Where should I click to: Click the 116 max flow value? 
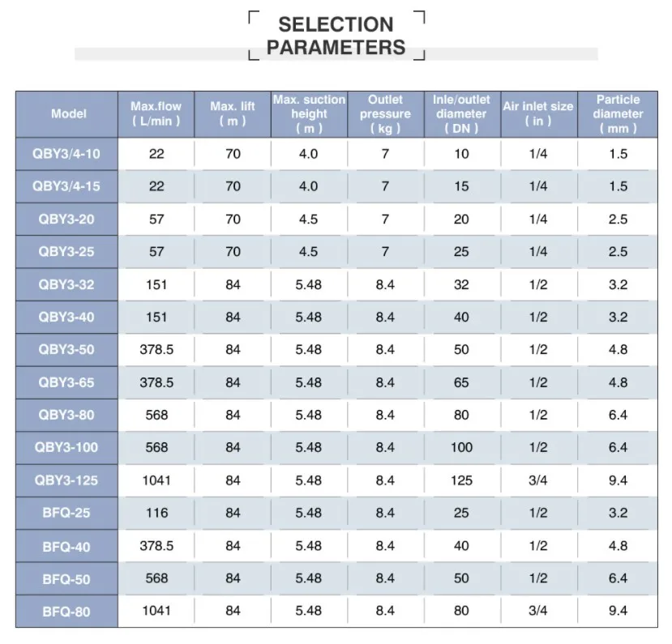156,513
